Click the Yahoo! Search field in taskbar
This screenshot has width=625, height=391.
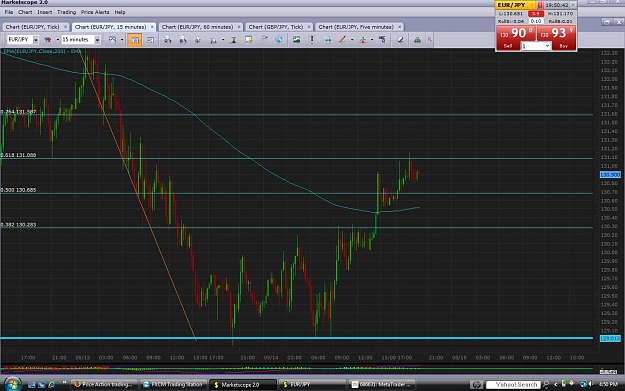[x=513, y=385]
